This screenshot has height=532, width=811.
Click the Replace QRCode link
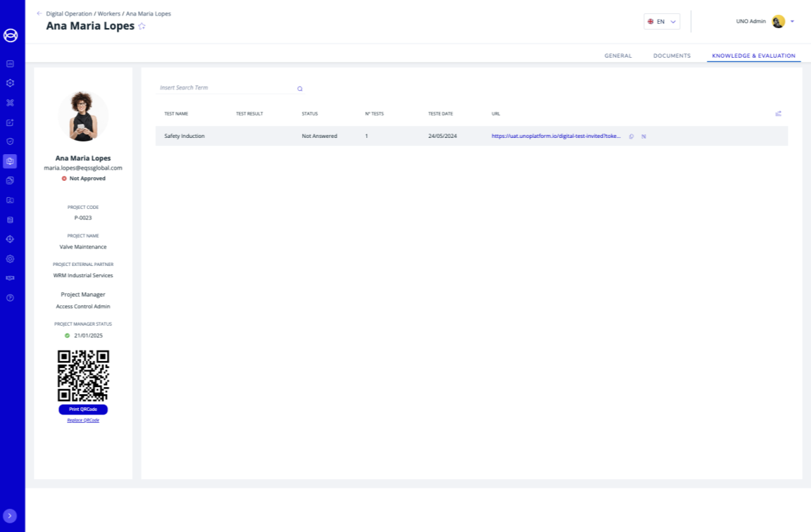click(83, 420)
